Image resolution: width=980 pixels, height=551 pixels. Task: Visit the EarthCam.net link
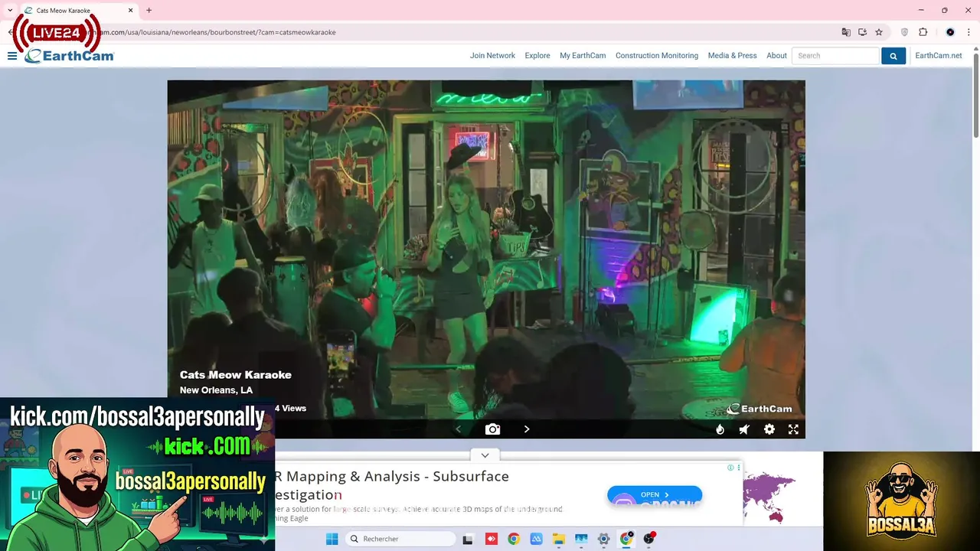[938, 56]
